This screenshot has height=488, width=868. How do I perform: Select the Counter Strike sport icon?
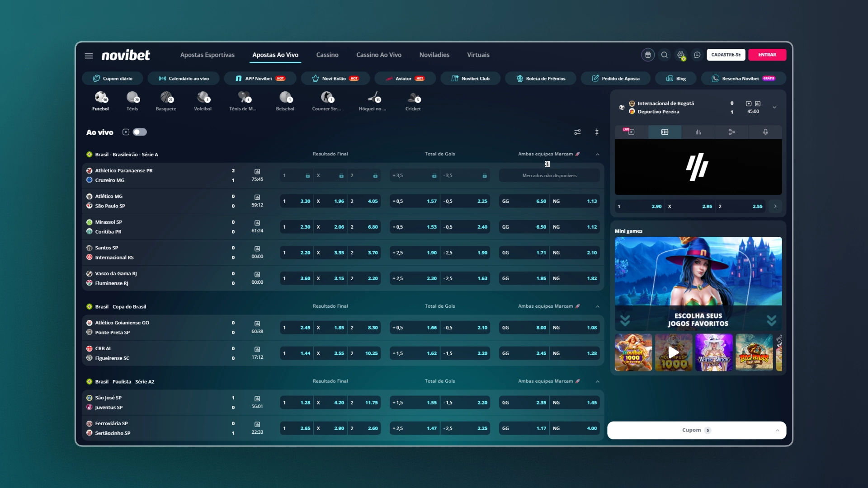326,101
